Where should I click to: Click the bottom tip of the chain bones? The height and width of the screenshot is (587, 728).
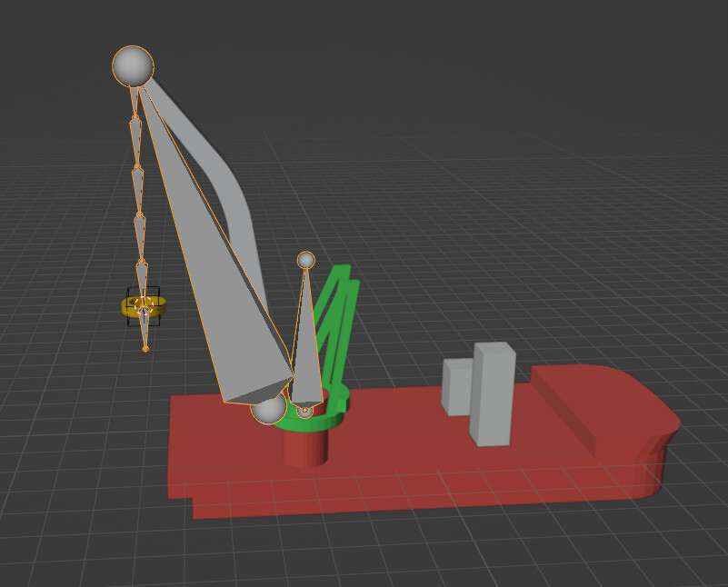pyautogui.click(x=145, y=349)
